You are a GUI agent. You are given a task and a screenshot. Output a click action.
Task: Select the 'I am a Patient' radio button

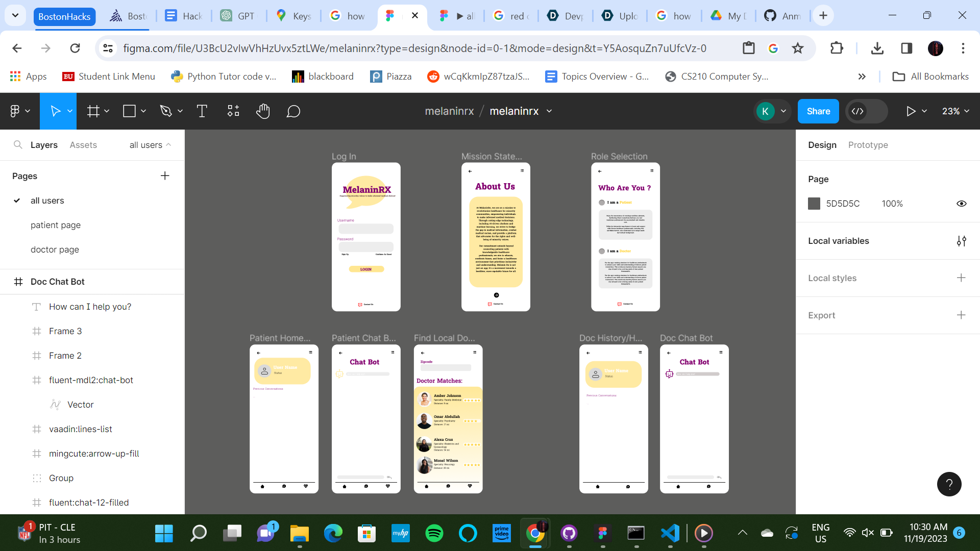602,203
